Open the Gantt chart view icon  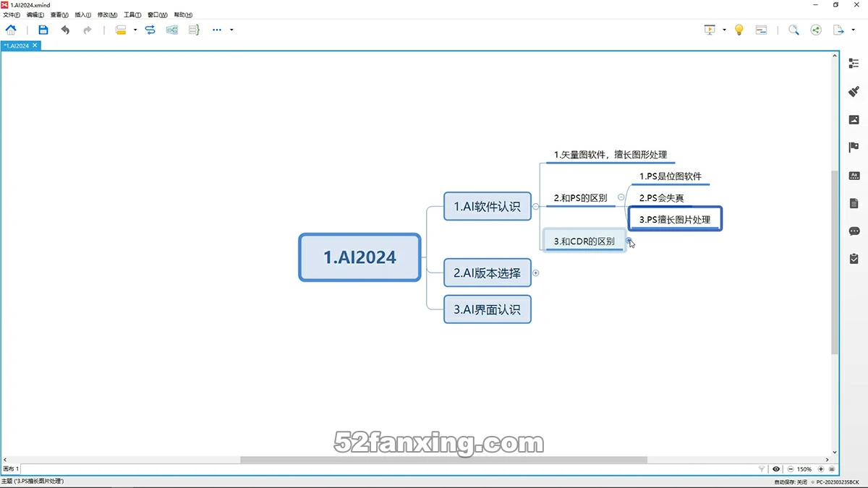point(761,30)
